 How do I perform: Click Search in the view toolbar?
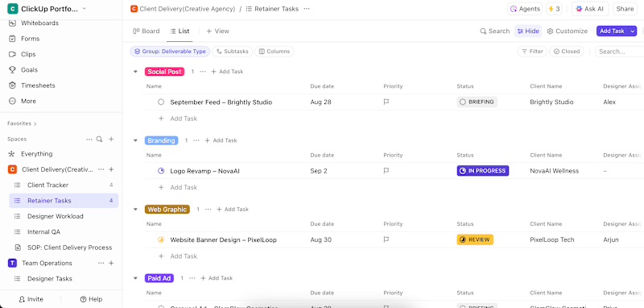[495, 31]
